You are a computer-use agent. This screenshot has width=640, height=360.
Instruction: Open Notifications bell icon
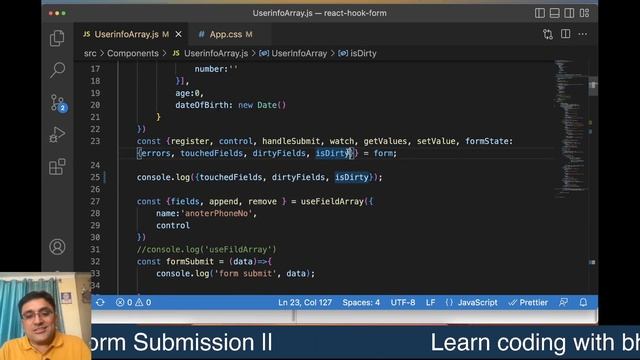pos(583,302)
